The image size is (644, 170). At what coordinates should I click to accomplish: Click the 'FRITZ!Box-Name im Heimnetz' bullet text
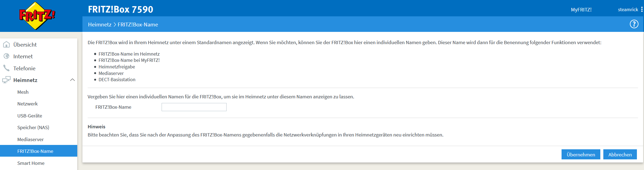(x=129, y=54)
